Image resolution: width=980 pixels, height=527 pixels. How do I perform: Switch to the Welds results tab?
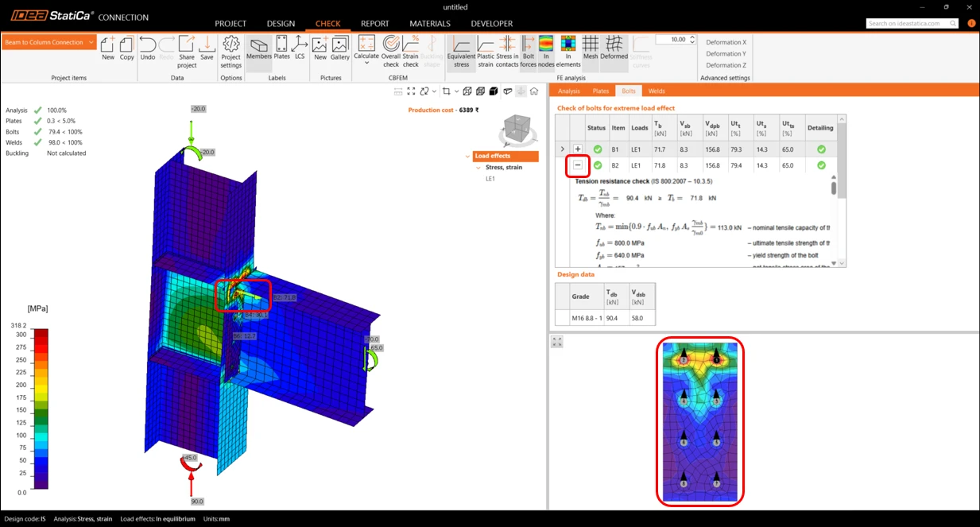click(657, 91)
